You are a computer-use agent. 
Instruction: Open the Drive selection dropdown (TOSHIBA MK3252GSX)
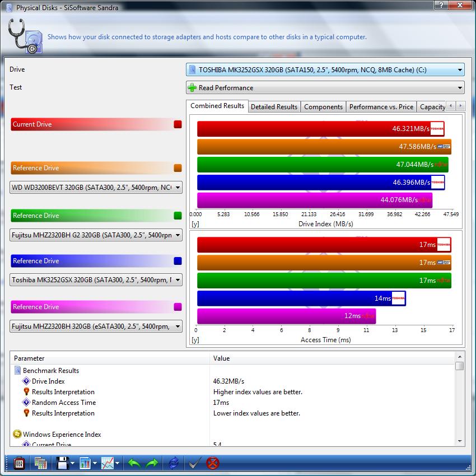[325, 70]
